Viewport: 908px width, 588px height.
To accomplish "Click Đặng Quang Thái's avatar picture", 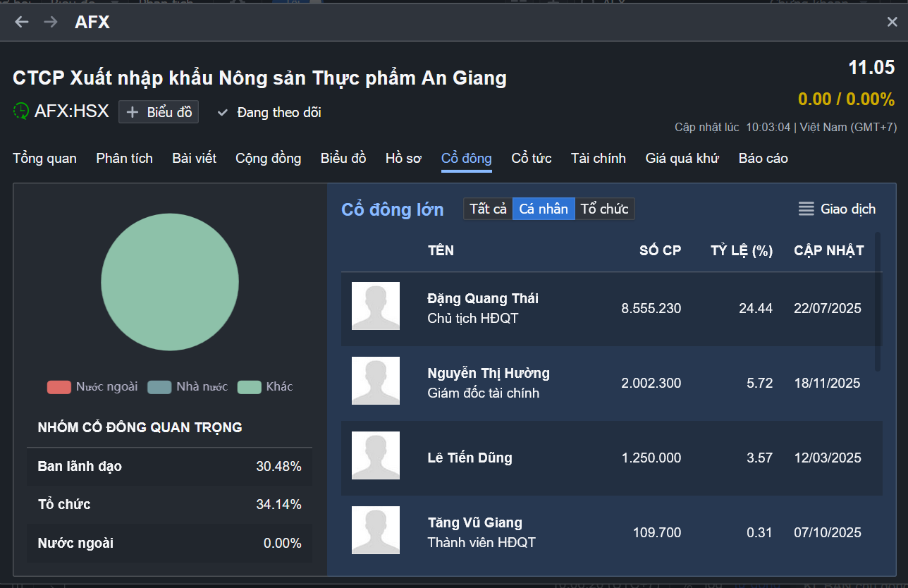I will 376,306.
